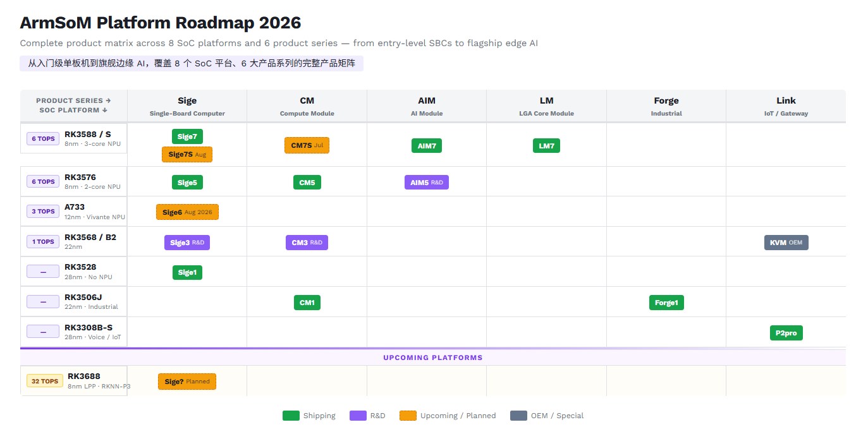This screenshot has width=868, height=427.
Task: Click the UPCOMING PLATFORMS section label
Action: (433, 358)
